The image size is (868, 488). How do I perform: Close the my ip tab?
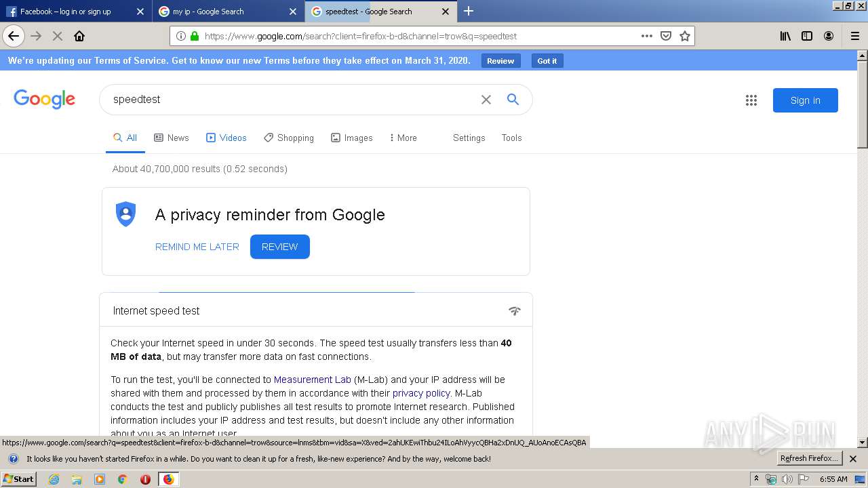pos(293,12)
